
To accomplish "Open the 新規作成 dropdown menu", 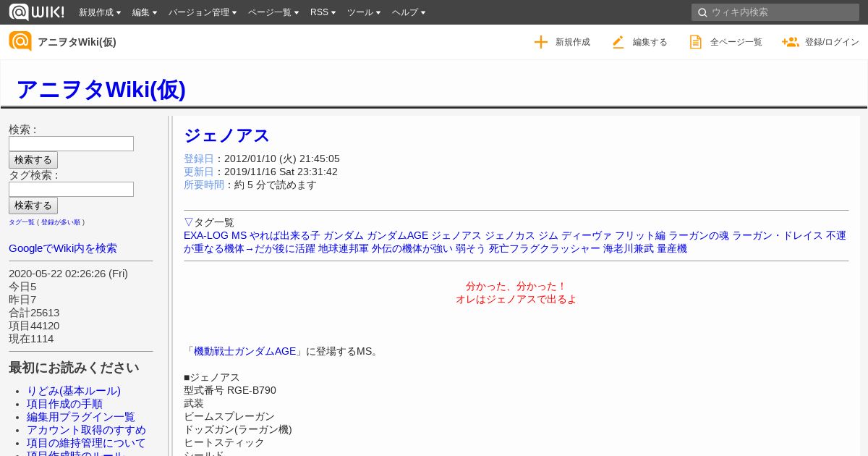I will click(100, 12).
